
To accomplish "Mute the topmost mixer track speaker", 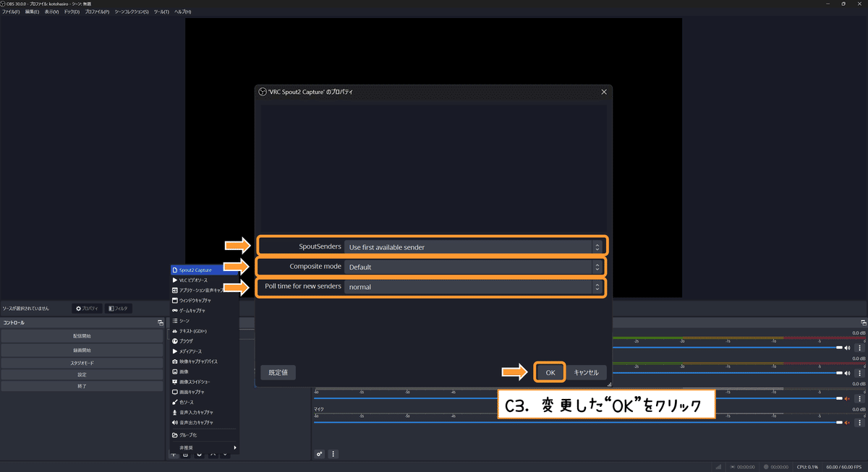I will pyautogui.click(x=848, y=348).
